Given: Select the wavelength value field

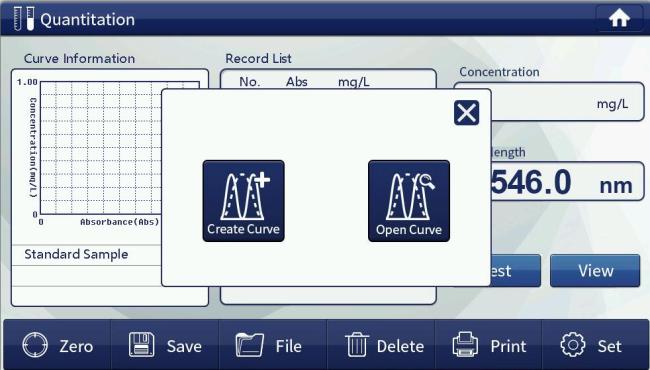Looking at the screenshot, I should [567, 182].
